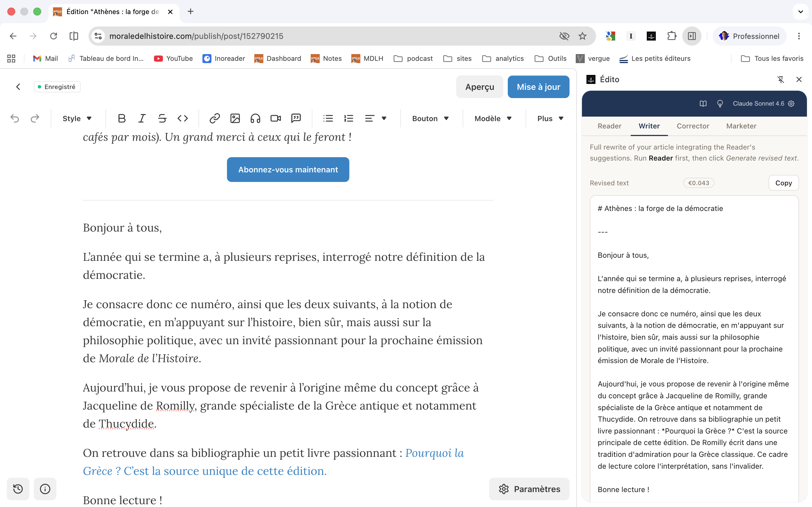Expand the Style dropdown
Screen dimensions: 812x507
pyautogui.click(x=77, y=118)
